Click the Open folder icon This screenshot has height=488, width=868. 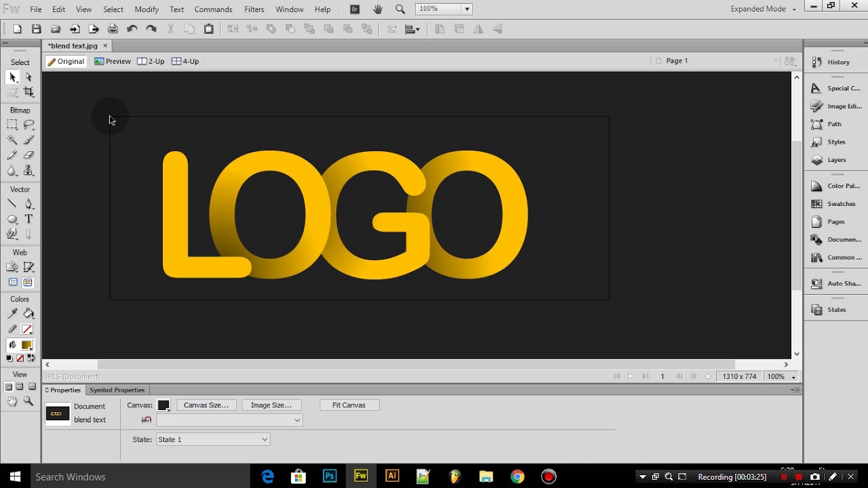click(x=56, y=29)
